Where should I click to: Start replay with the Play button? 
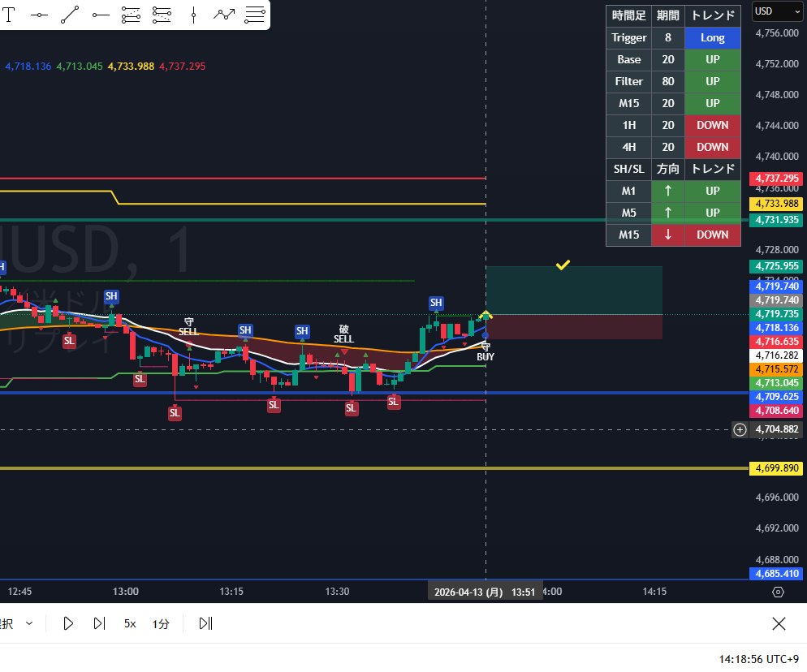click(x=68, y=623)
